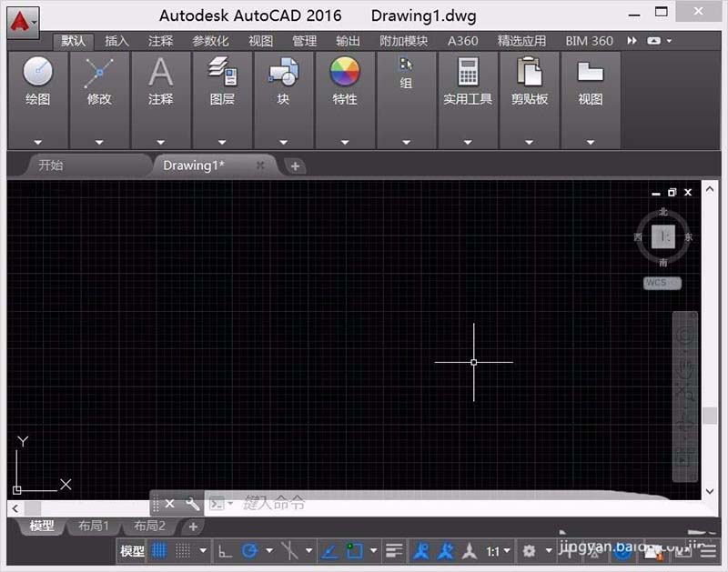Open the 1:1 annotation scale dropdown
Image resolution: width=728 pixels, height=572 pixels.
point(498,552)
